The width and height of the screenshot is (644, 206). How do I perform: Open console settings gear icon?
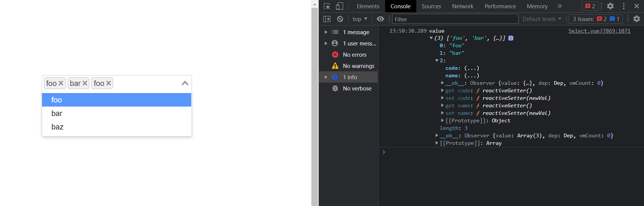pyautogui.click(x=636, y=19)
